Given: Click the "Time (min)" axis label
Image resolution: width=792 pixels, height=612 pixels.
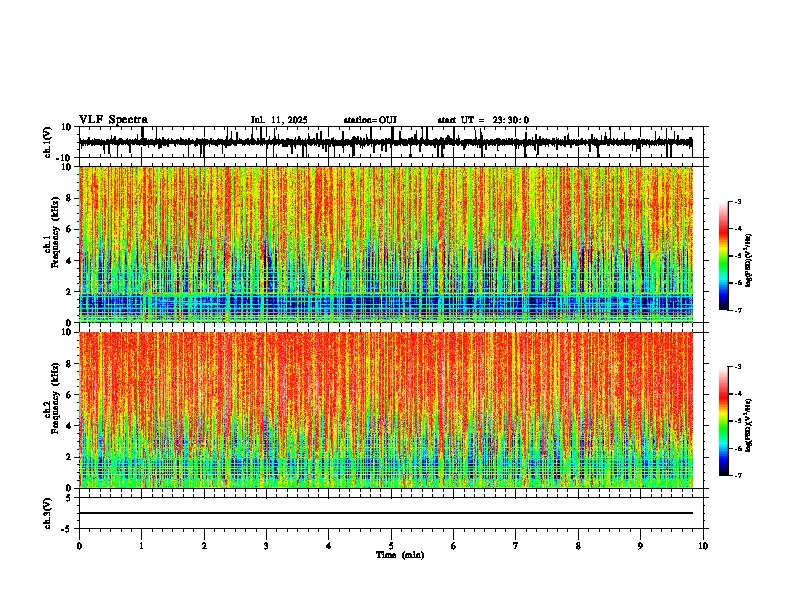Looking at the screenshot, I should click(x=400, y=555).
